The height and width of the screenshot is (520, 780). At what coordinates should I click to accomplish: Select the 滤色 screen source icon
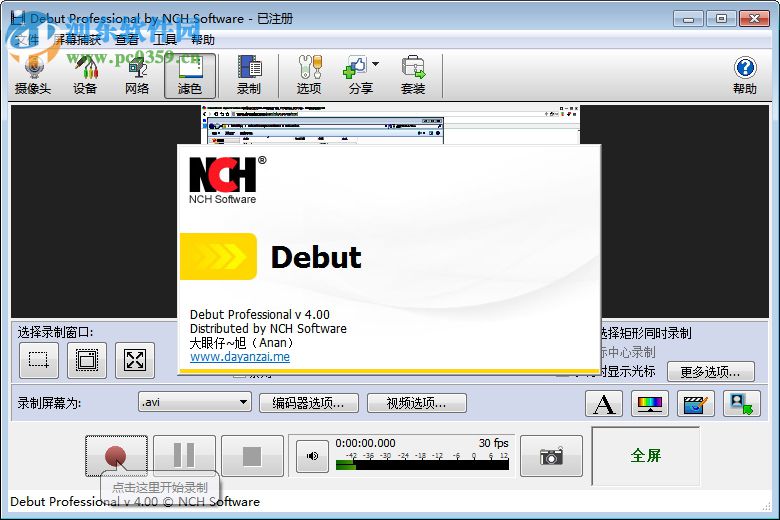[190, 76]
